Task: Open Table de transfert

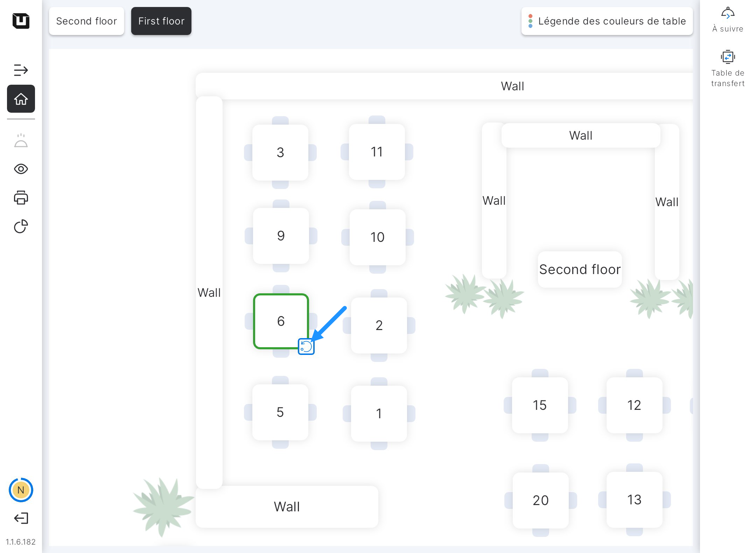Action: [x=728, y=68]
